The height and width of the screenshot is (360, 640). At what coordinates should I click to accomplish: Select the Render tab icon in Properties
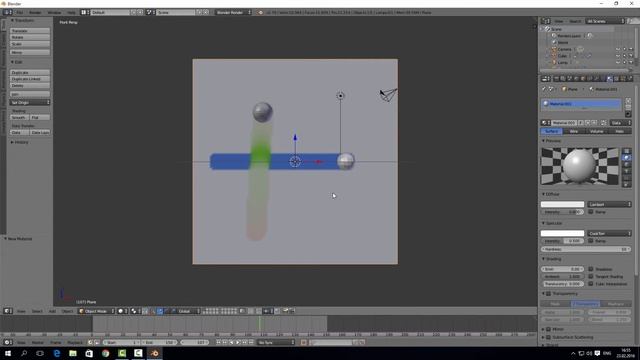[556, 78]
